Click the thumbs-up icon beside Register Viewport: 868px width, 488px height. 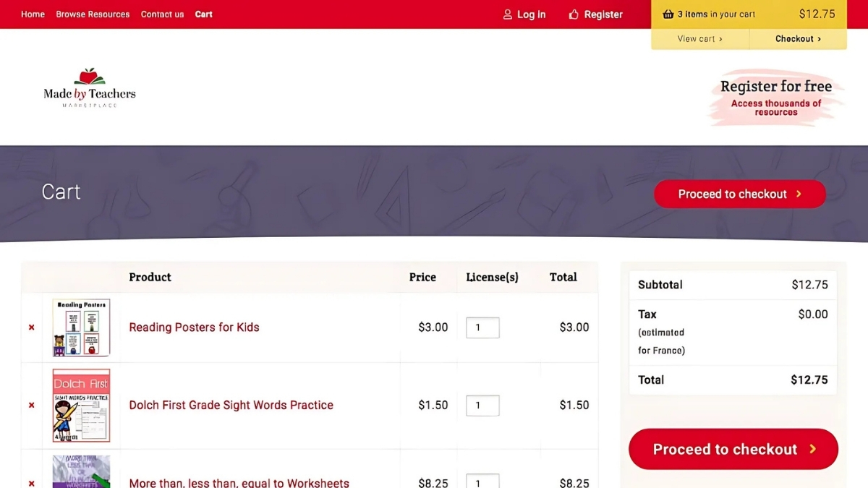[x=574, y=14]
